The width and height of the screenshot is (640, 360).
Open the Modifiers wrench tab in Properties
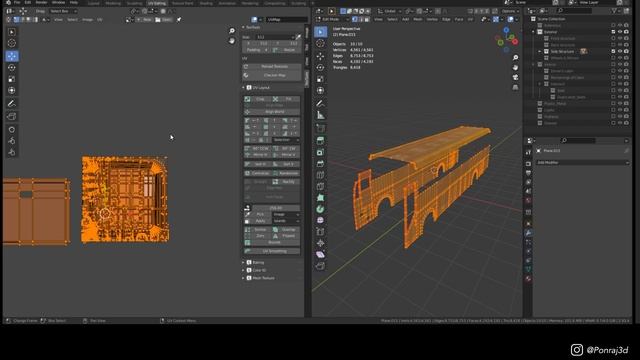[528, 233]
